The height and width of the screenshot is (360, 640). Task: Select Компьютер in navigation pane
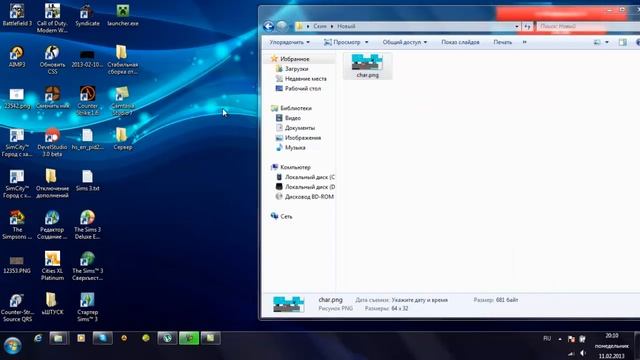[295, 167]
